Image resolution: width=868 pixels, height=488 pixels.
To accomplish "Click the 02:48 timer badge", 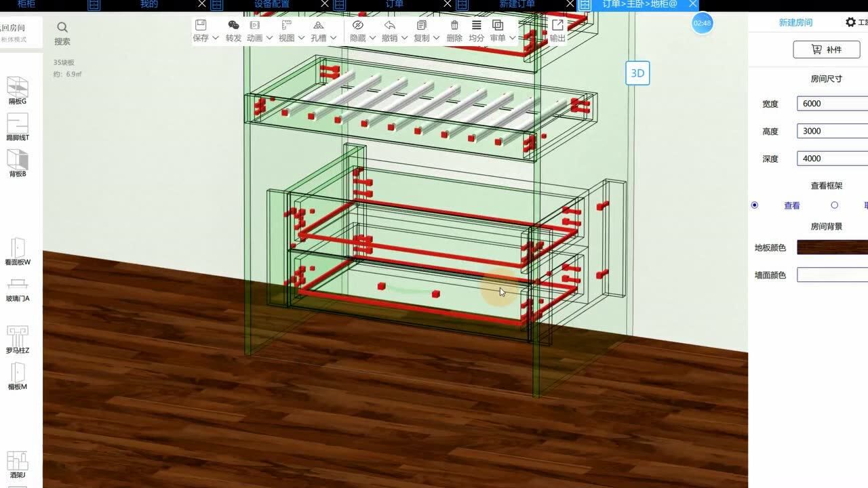I will pyautogui.click(x=703, y=23).
